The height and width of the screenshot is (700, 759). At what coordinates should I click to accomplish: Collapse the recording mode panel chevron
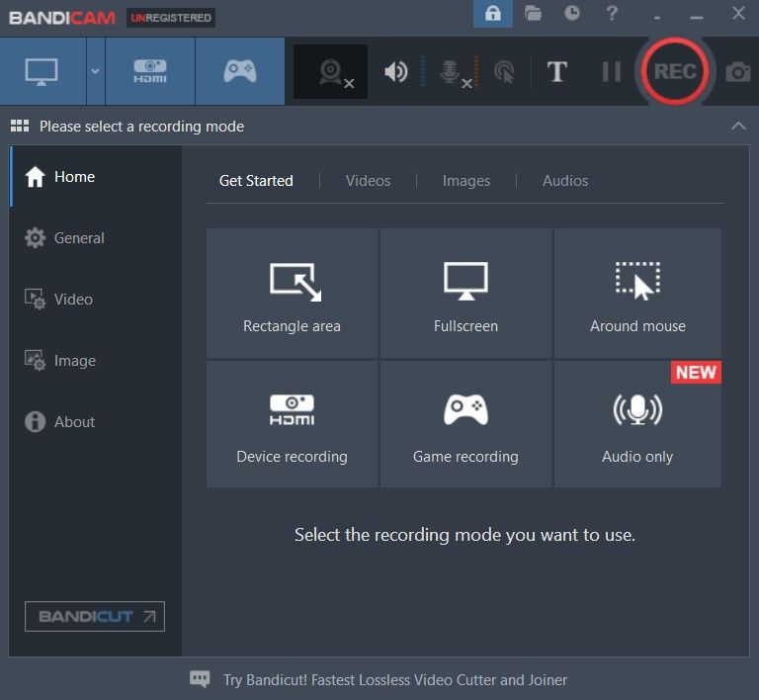(x=738, y=127)
